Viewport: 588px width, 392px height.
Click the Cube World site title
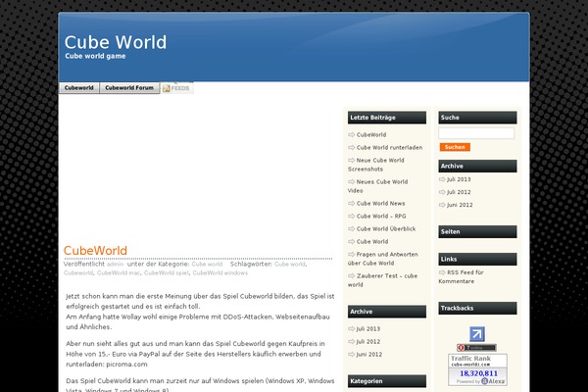click(116, 42)
